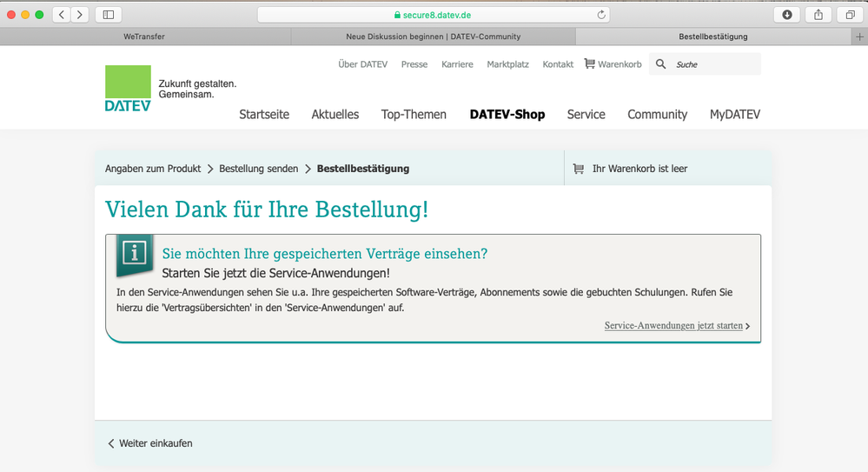Open the DATEV-Shop menu item

pos(507,115)
